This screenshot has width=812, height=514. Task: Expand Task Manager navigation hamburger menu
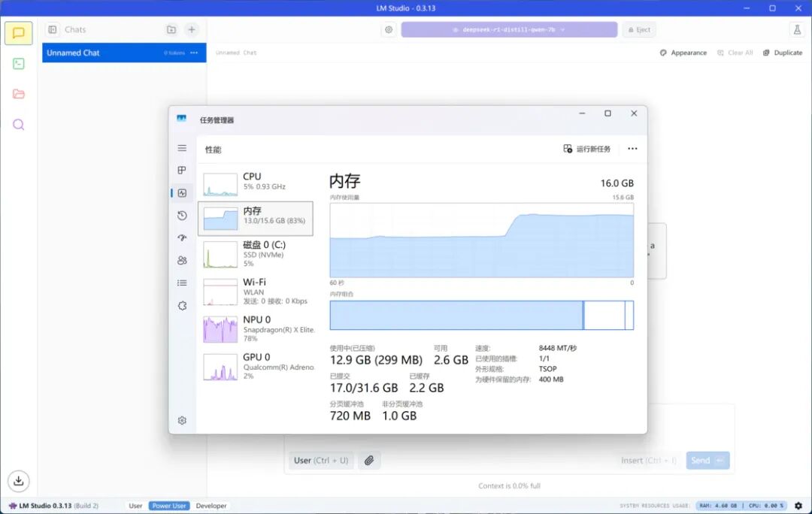[182, 148]
